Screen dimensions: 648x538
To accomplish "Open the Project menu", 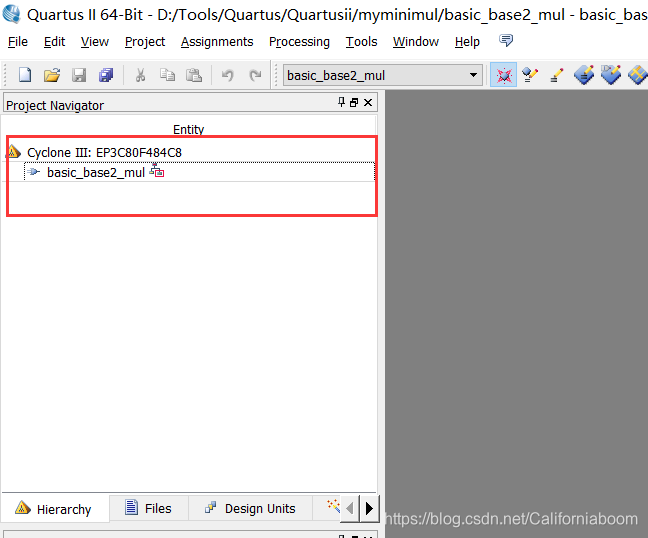I will (x=145, y=42).
